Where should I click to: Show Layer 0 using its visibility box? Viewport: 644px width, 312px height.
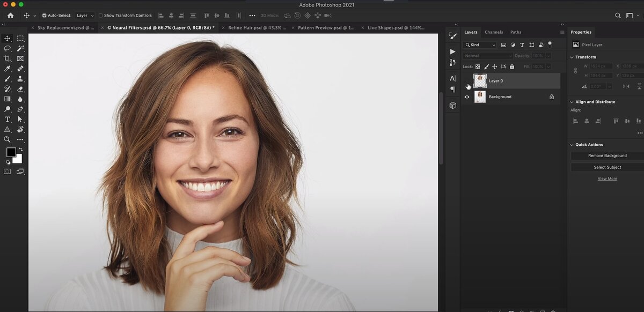(x=467, y=81)
